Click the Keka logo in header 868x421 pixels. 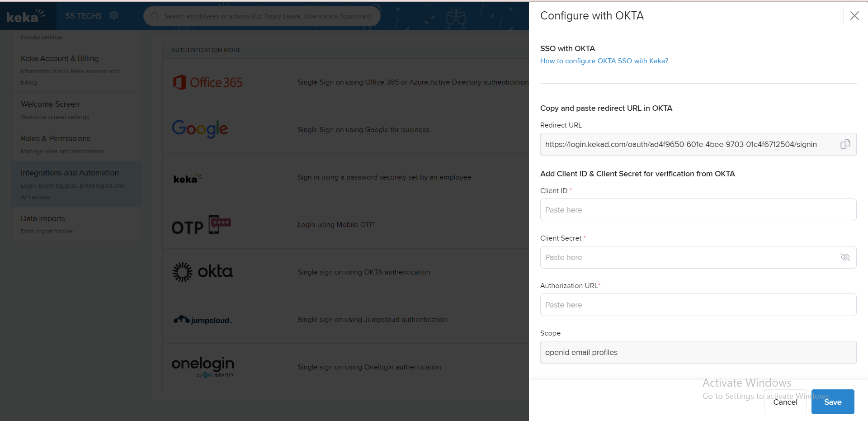(x=25, y=16)
